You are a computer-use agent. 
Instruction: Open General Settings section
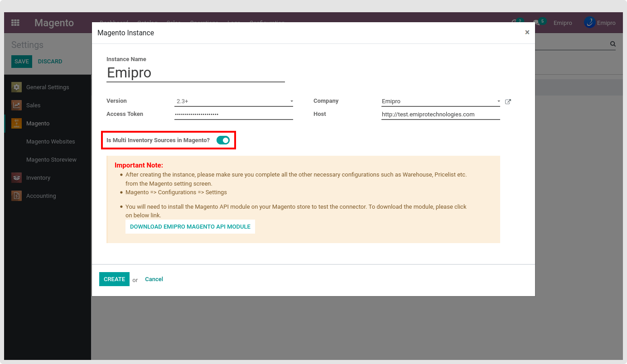[x=48, y=87]
